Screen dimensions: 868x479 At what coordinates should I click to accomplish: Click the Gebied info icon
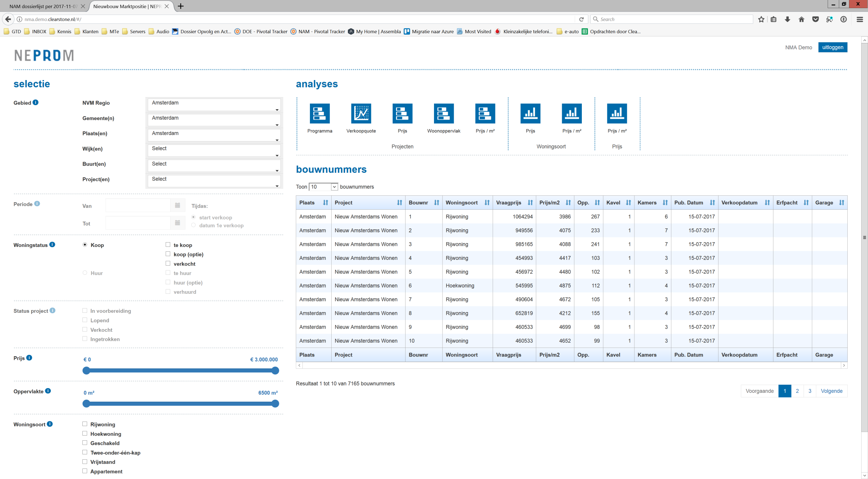[x=36, y=102]
